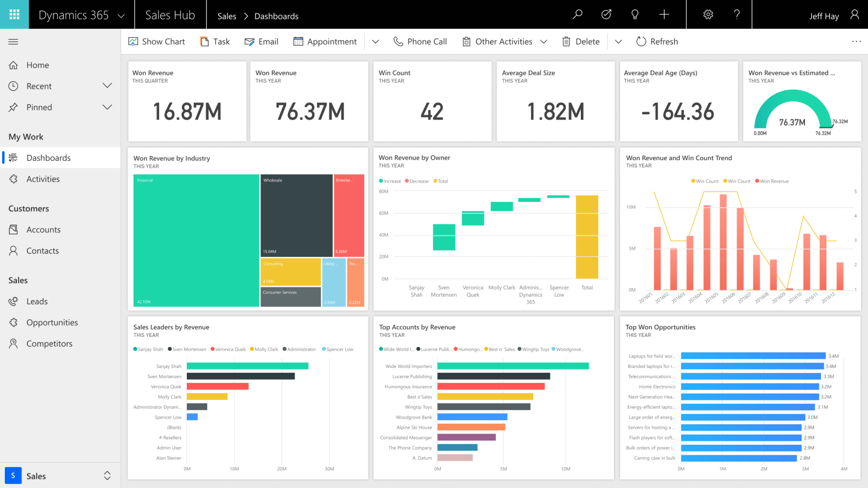Image resolution: width=868 pixels, height=488 pixels.
Task: Open Search from the top navigation bar
Action: [x=577, y=14]
